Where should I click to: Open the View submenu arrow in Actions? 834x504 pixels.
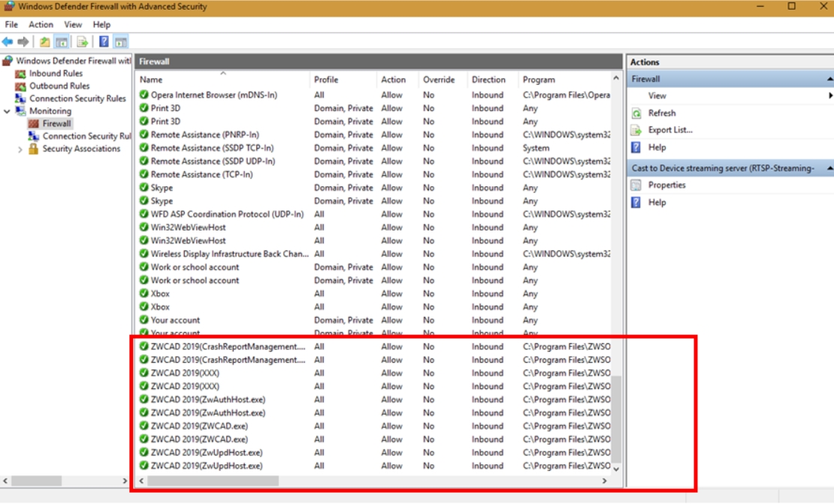point(830,95)
